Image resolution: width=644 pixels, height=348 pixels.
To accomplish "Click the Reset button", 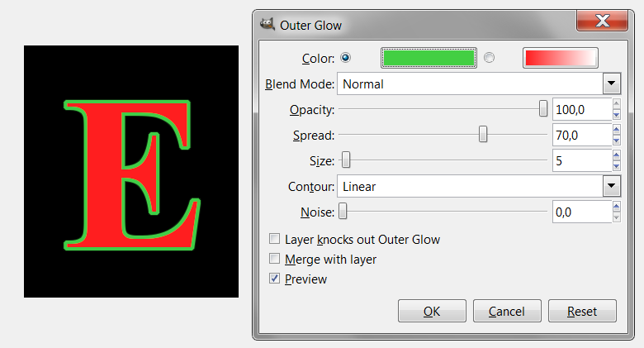I will click(x=582, y=311).
